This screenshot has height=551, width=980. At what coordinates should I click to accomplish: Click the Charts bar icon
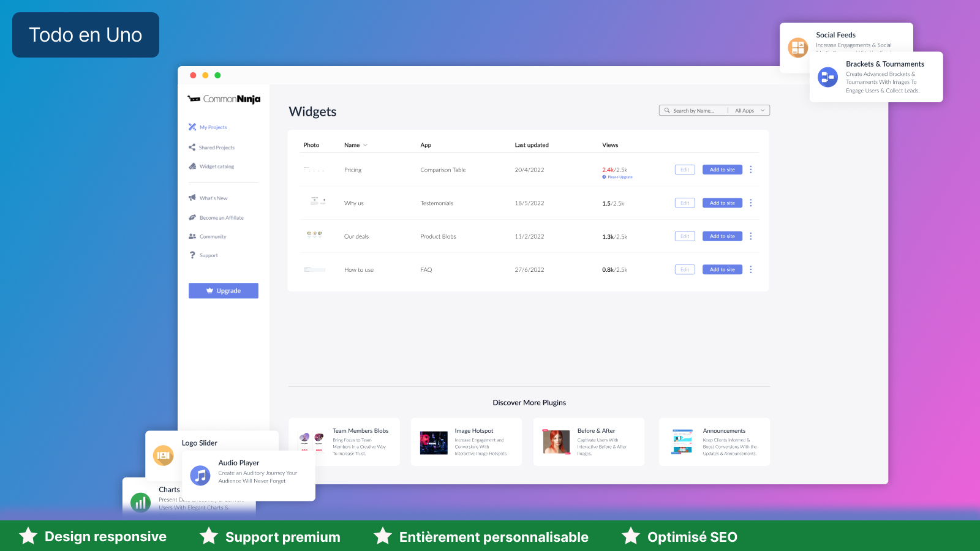click(140, 503)
